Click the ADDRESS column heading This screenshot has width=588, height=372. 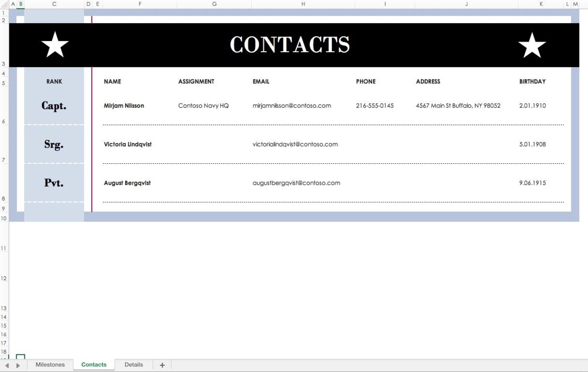(428, 81)
